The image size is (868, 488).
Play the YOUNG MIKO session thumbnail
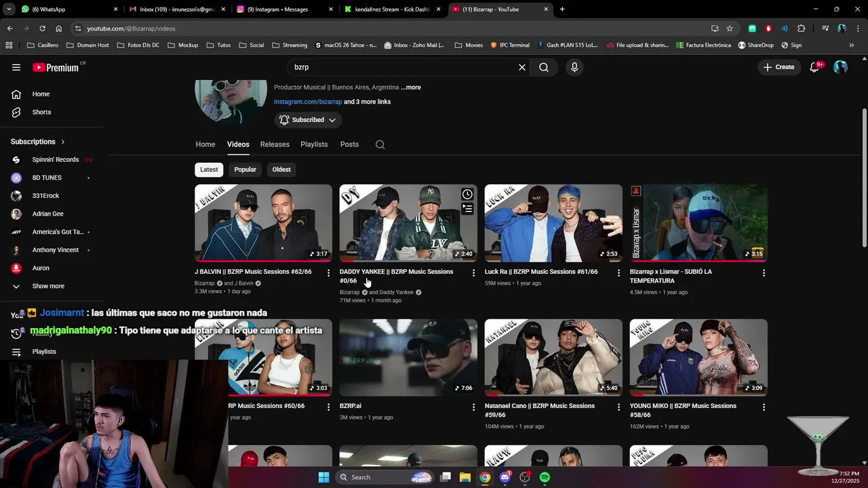698,357
